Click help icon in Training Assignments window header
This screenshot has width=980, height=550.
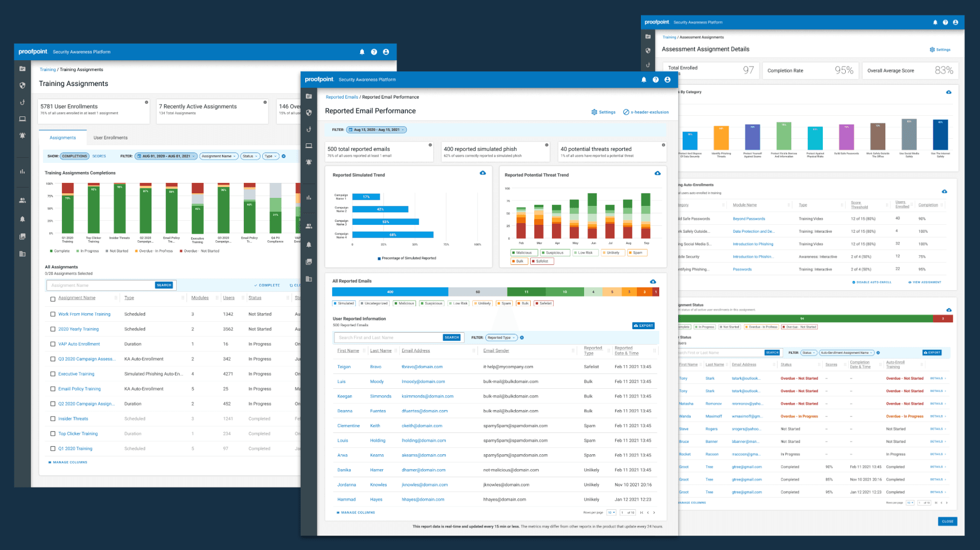tap(374, 52)
